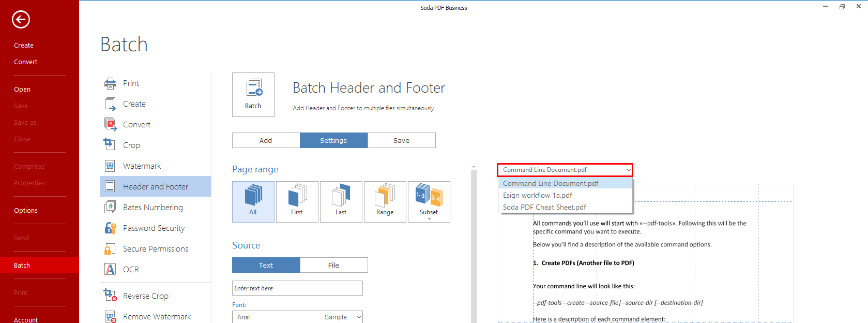
Task: Open the Reverse Crop option label
Action: 146,296
